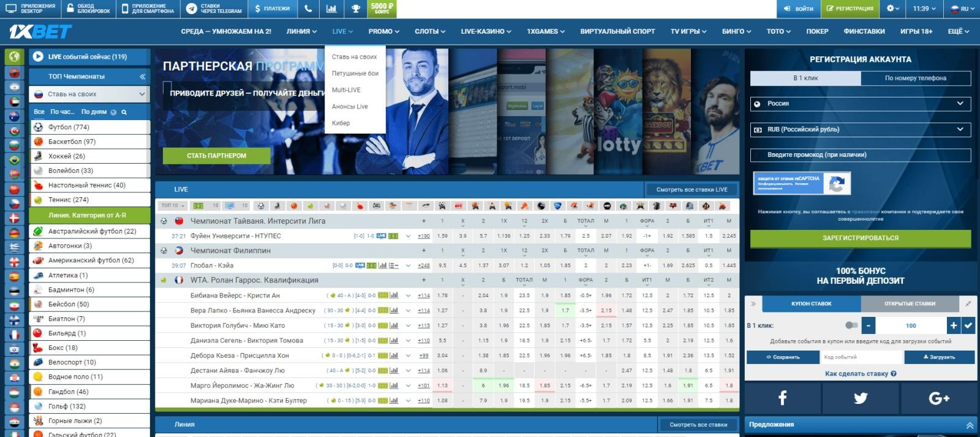
Task: Open the RUB currency dropdown
Action: [x=861, y=129]
